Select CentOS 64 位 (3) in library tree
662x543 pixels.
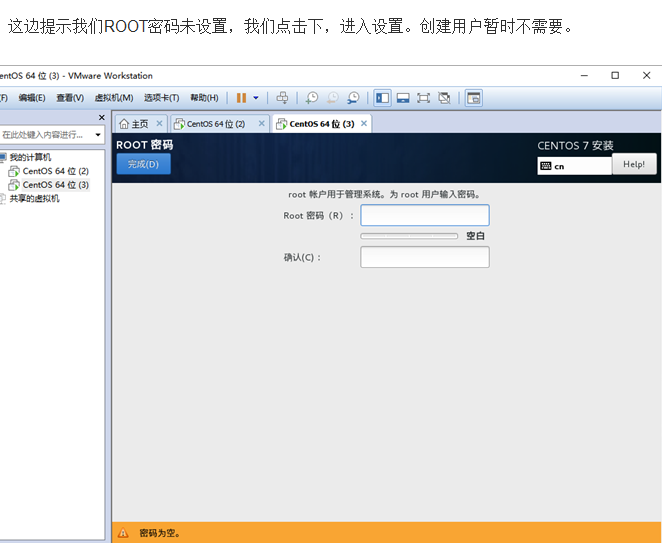[x=56, y=185]
